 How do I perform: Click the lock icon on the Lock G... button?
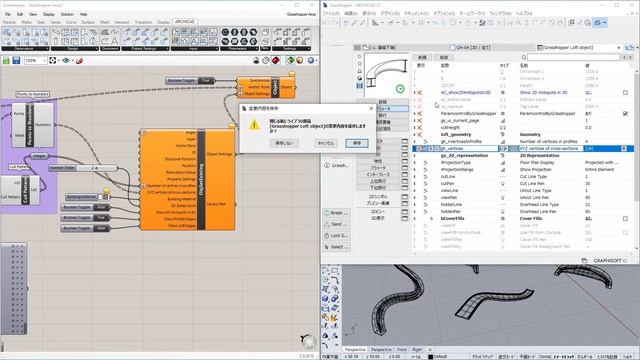click(x=327, y=236)
